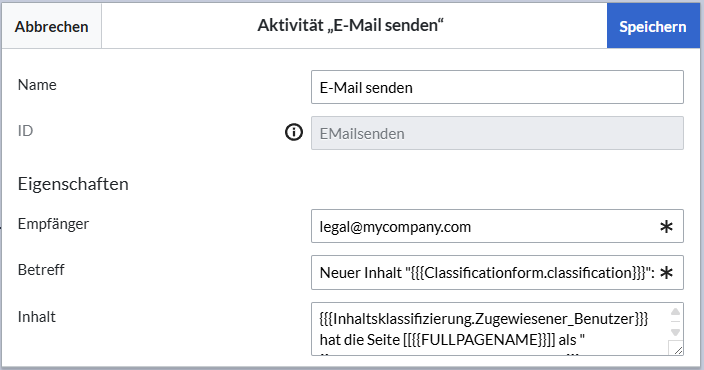
Task: Click into the Betreff subject field
Action: pyautogui.click(x=497, y=273)
